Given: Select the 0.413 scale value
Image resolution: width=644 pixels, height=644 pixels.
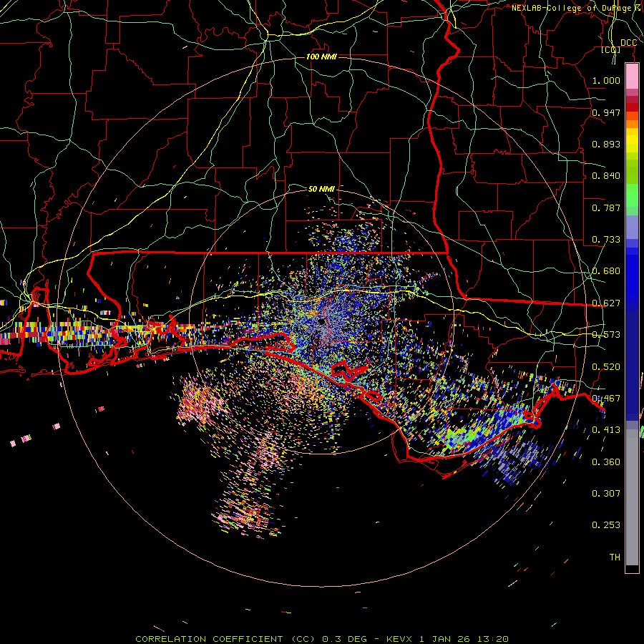Looking at the screenshot, I should pos(606,430).
